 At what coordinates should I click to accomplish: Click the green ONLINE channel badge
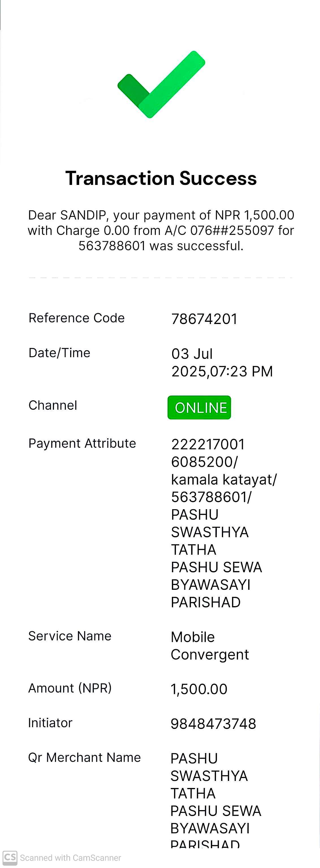[x=199, y=407]
